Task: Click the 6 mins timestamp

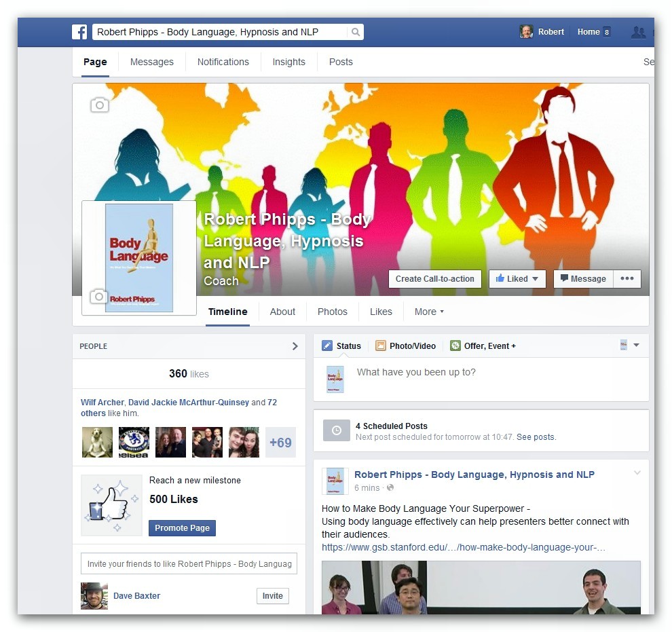Action: point(367,487)
